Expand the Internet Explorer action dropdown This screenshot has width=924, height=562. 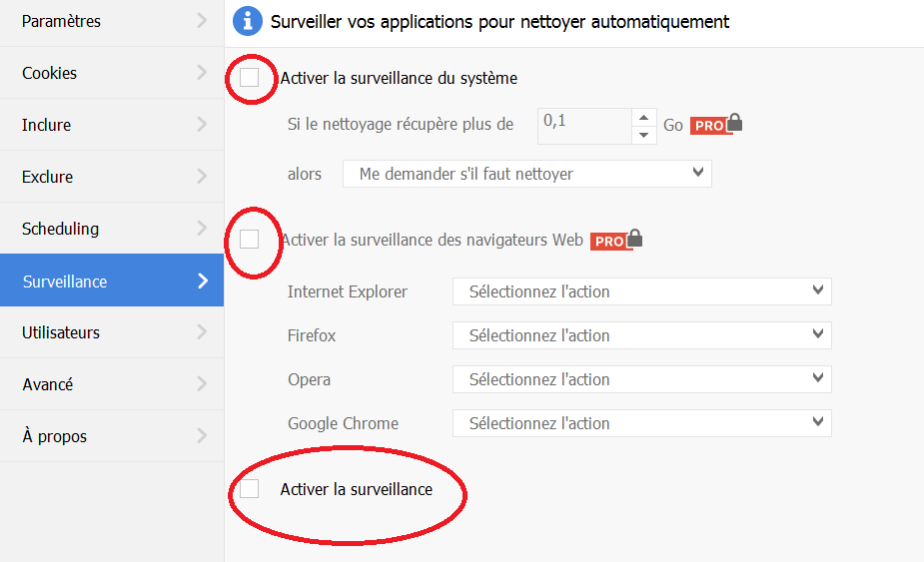click(x=641, y=291)
